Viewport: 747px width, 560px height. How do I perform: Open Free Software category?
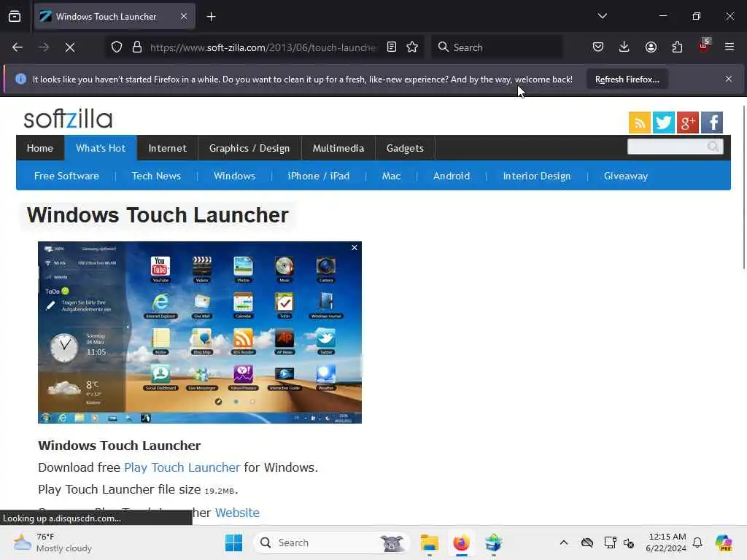coord(66,176)
